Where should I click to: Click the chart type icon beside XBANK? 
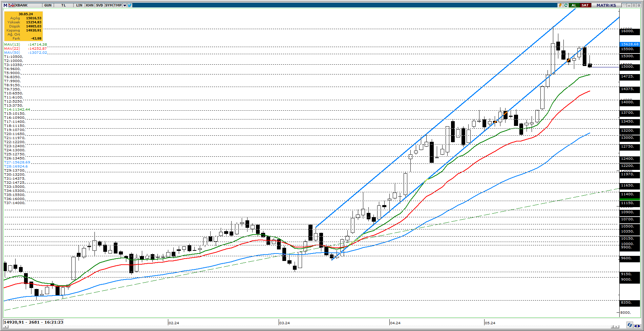pyautogui.click(x=12, y=5)
